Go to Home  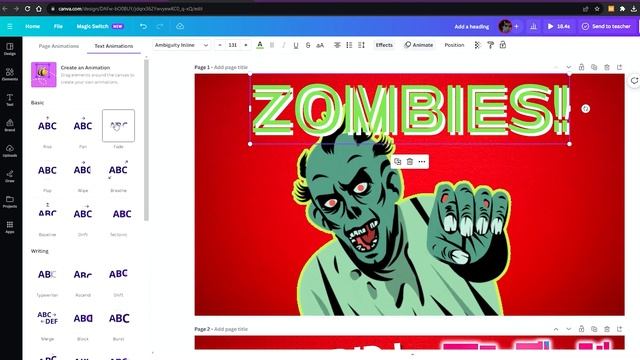tap(33, 26)
